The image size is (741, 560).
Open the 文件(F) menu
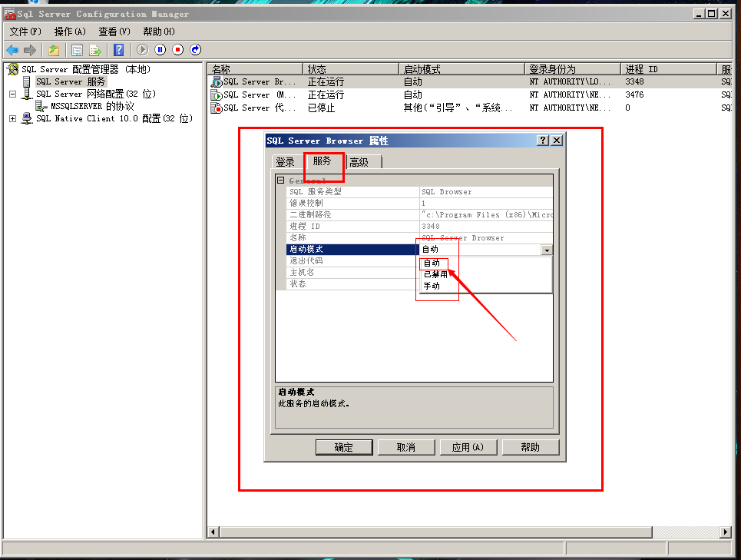click(x=25, y=31)
